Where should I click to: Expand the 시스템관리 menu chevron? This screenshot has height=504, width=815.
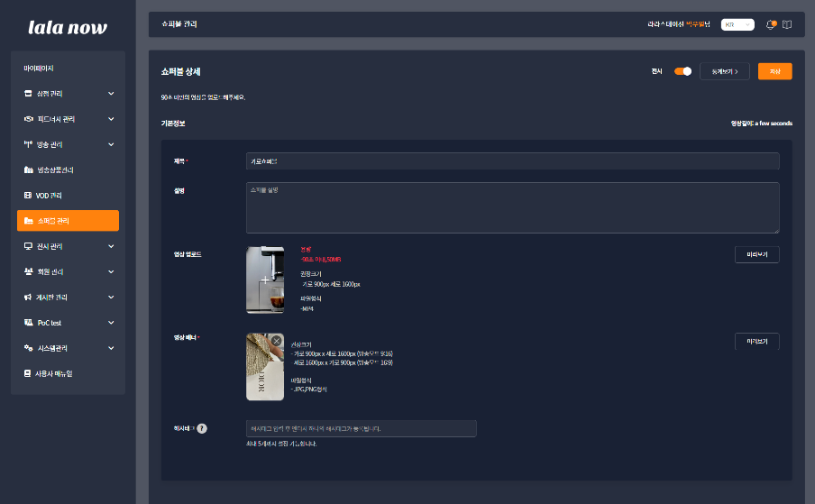tap(111, 348)
